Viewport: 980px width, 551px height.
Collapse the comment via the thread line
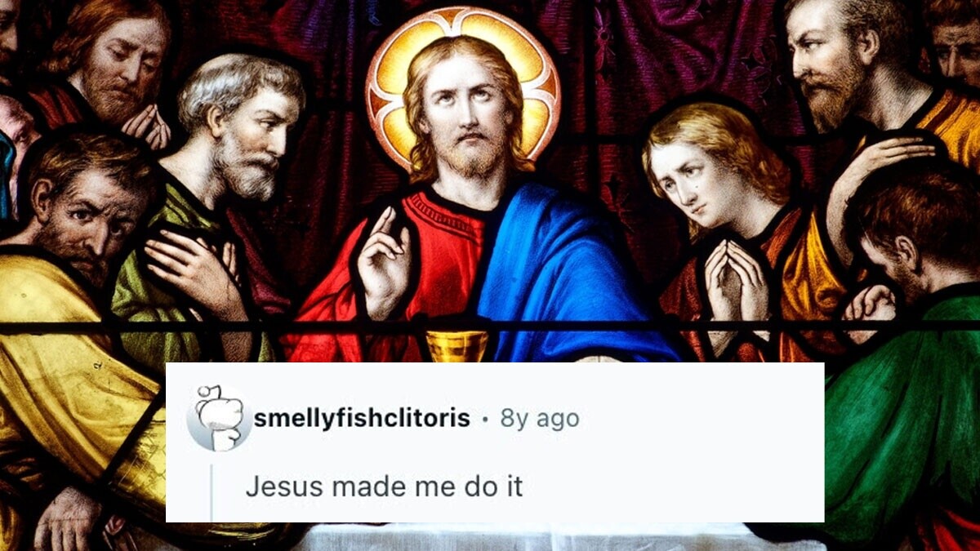pyautogui.click(x=212, y=492)
